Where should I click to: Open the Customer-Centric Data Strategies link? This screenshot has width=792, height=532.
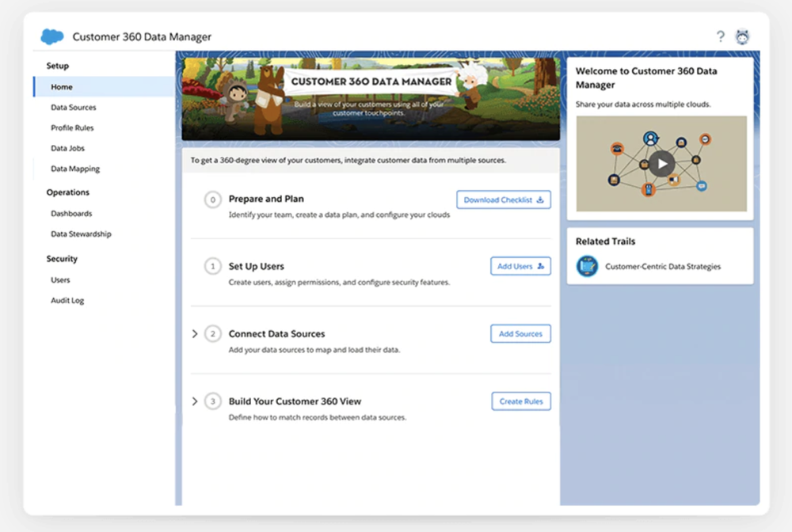[x=663, y=267]
